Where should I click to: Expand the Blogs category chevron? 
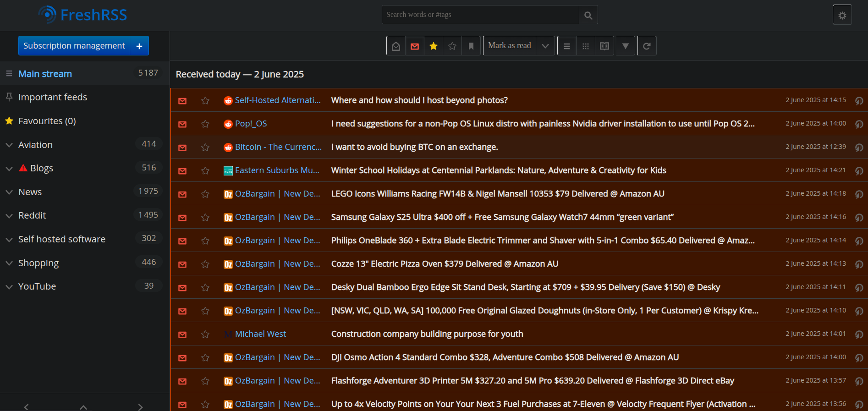tap(9, 169)
